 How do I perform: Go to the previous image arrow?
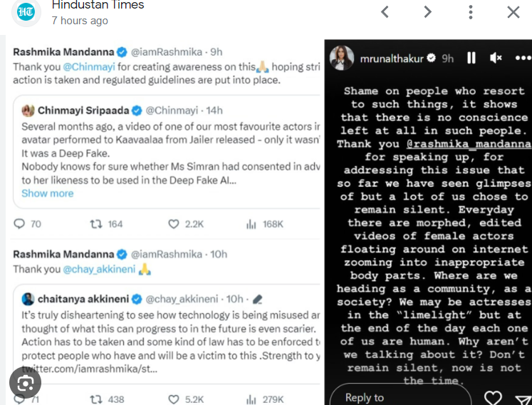click(x=385, y=12)
